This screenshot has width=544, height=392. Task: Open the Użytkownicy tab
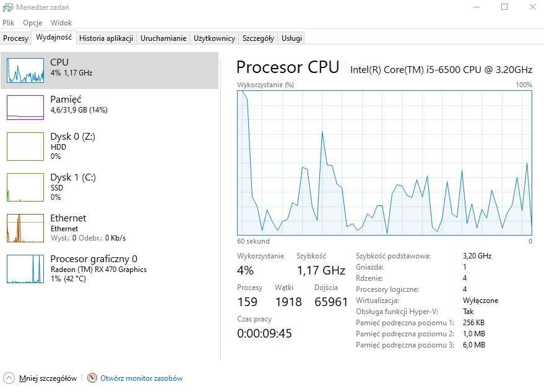[x=214, y=38]
